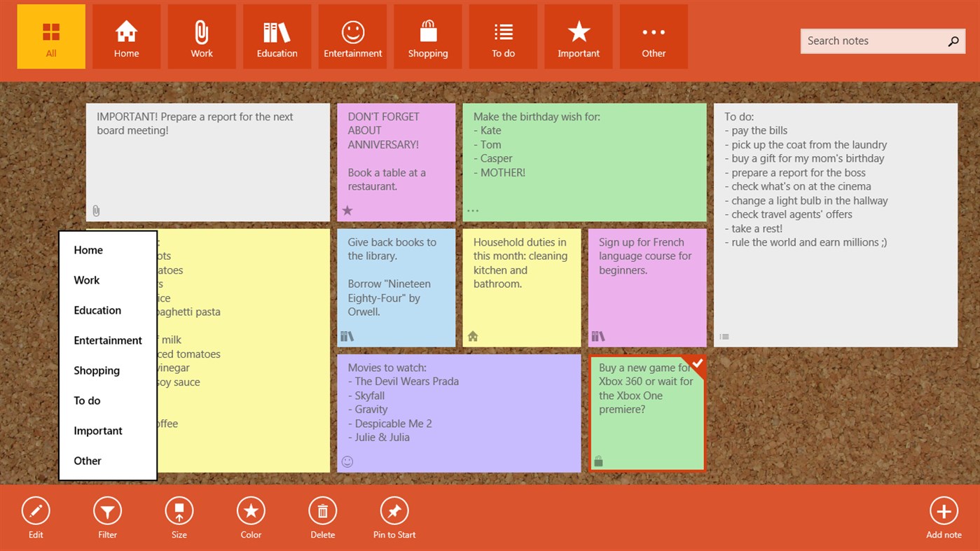The width and height of the screenshot is (980, 551).
Task: Click the Size tool icon
Action: coord(179,510)
